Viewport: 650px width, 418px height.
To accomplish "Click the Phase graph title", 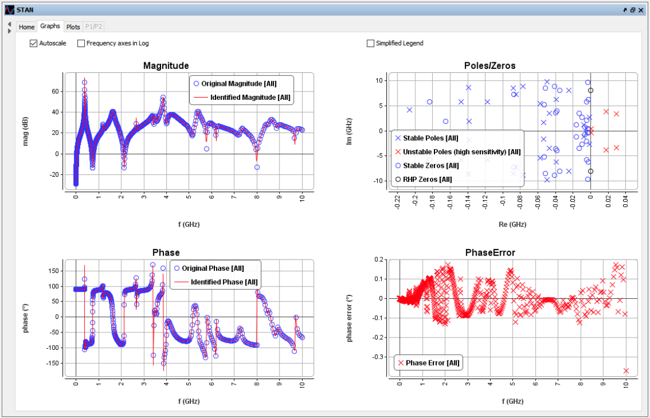I will tap(166, 253).
